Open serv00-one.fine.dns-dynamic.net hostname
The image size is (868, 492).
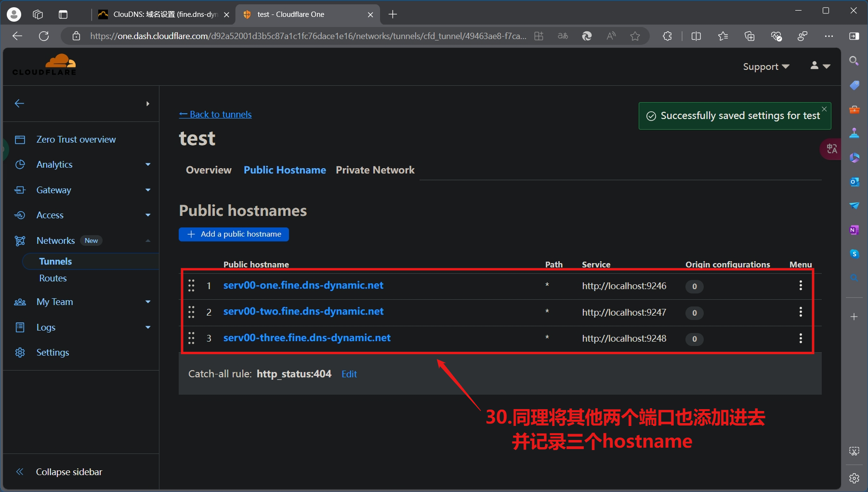303,285
